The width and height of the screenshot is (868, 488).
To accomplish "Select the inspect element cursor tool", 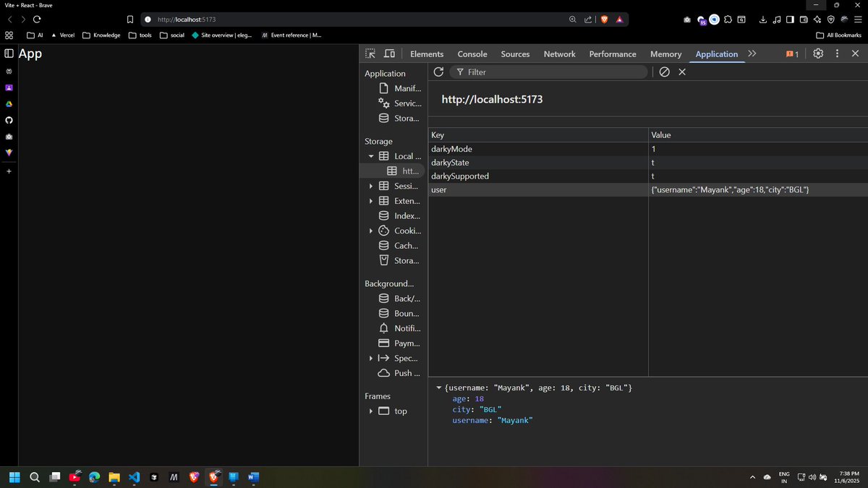I will tap(370, 53).
